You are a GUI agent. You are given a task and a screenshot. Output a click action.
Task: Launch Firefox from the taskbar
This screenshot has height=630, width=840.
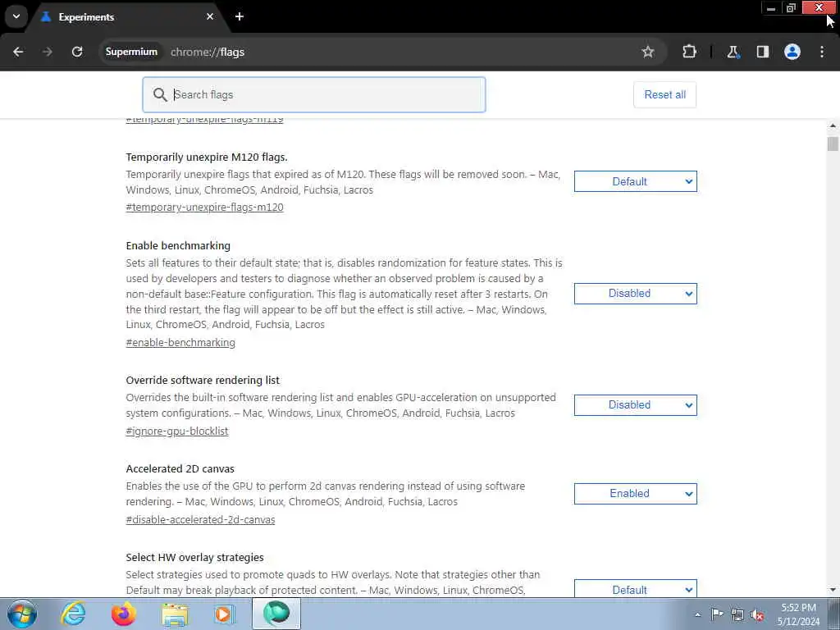click(x=124, y=614)
